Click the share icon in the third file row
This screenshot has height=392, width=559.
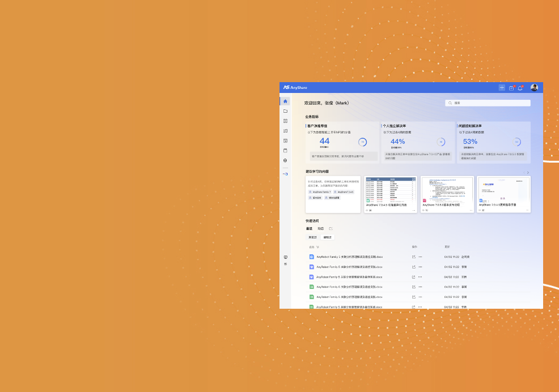coord(413,276)
